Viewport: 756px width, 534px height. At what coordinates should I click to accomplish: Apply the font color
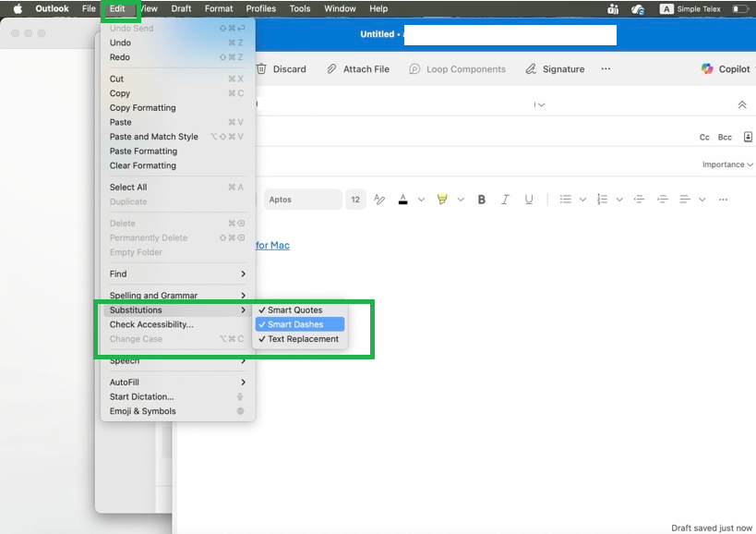click(403, 200)
